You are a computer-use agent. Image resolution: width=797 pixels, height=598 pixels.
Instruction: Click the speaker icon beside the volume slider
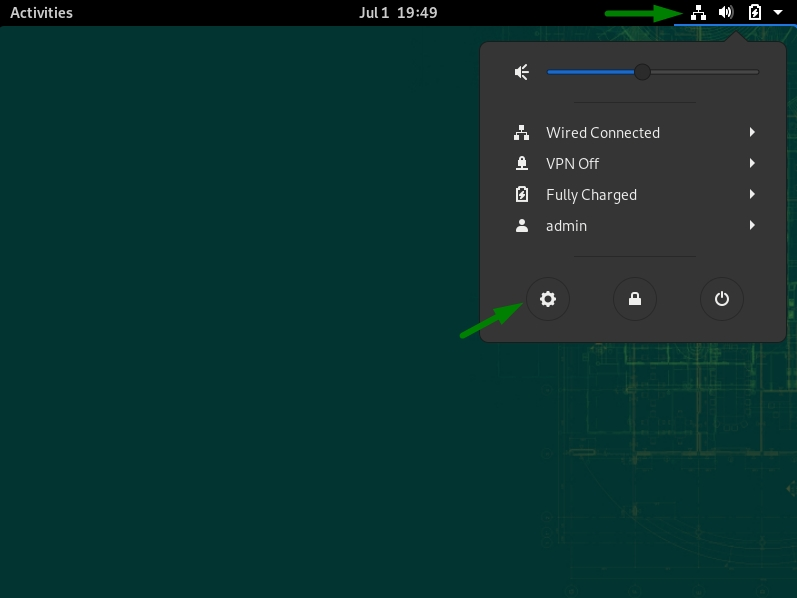[x=522, y=72]
